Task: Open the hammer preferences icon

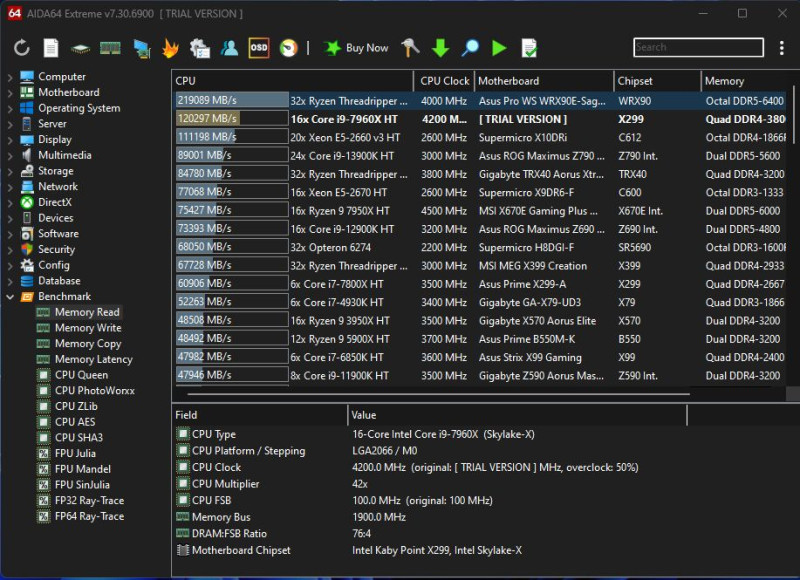Action: (x=410, y=48)
